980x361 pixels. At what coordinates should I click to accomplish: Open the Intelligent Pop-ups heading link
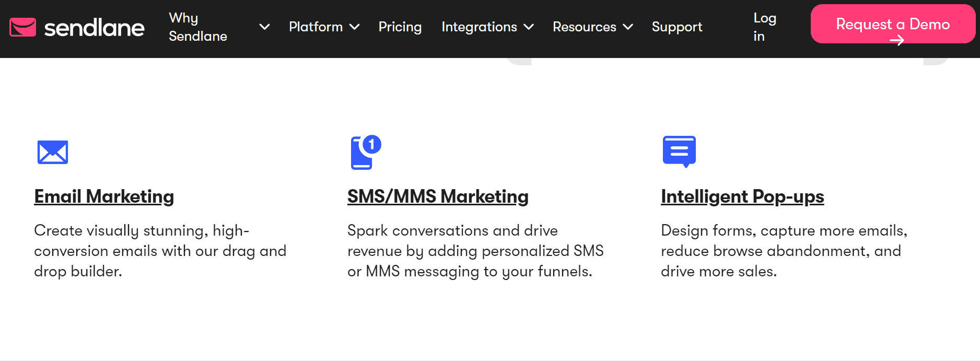742,196
